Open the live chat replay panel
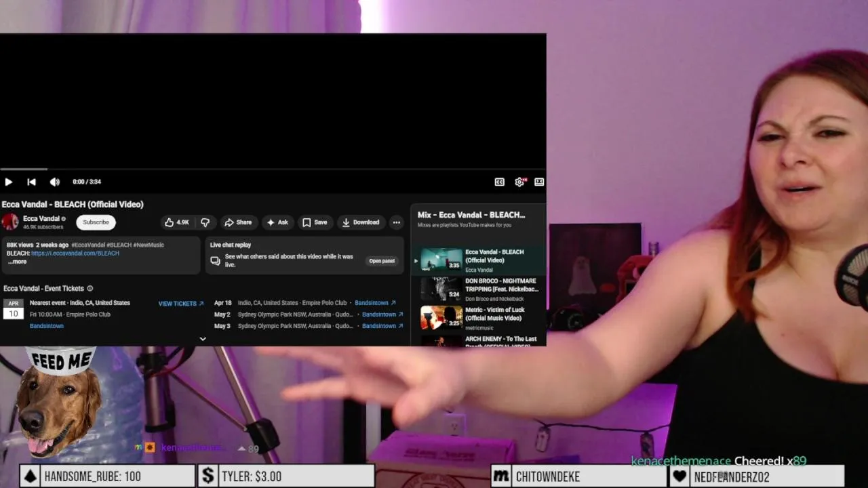Image resolution: width=868 pixels, height=488 pixels. point(382,261)
